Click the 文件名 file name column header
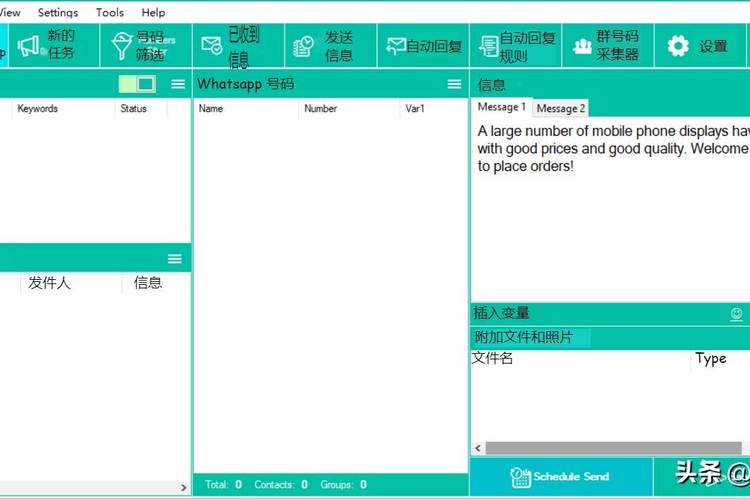The image size is (750, 500). [580, 358]
